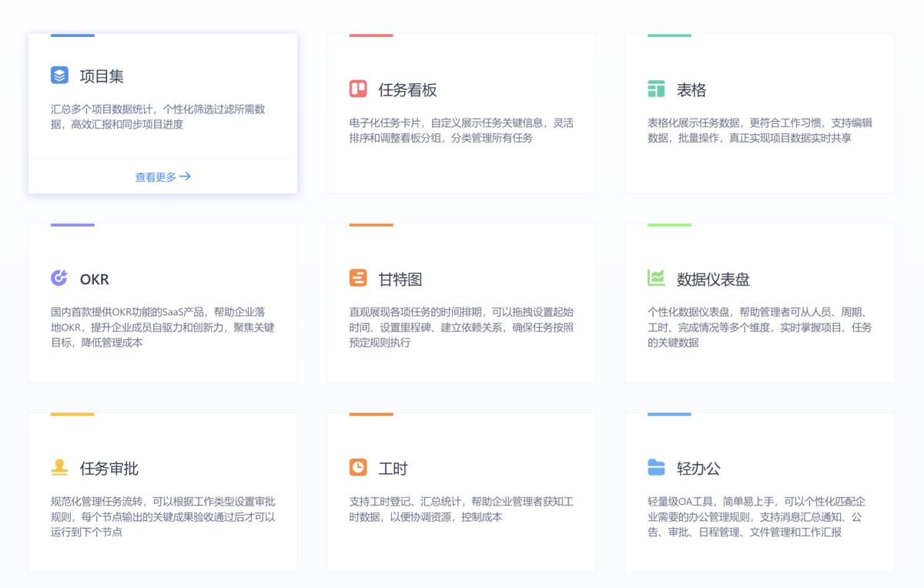Select the 任务看板 kanban board icon
This screenshot has width=924, height=588.
pos(357,89)
